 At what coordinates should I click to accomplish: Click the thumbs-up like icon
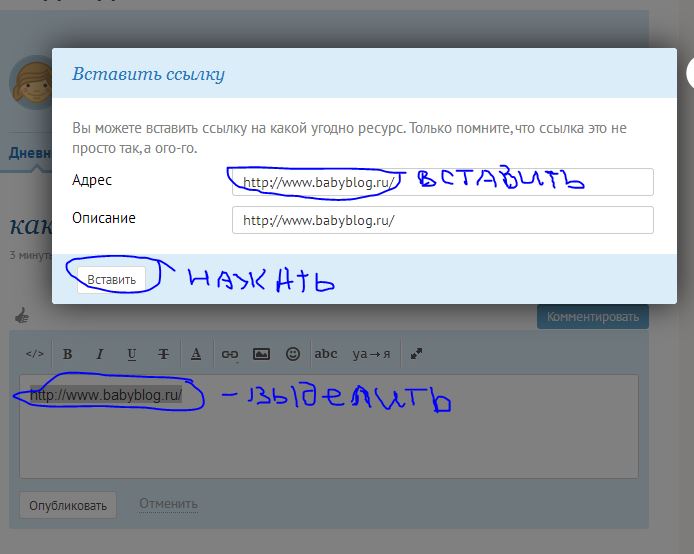(x=22, y=316)
